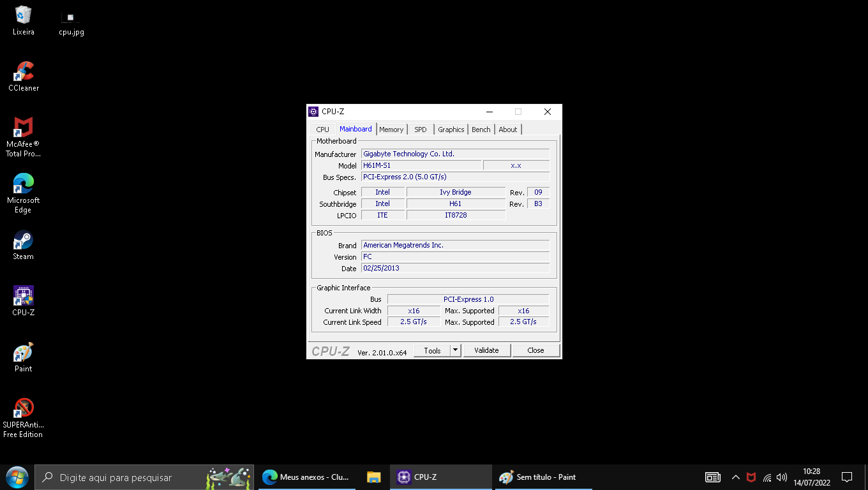868x490 pixels.
Task: Click the Ivy Bridge chipset value
Action: pyautogui.click(x=456, y=192)
